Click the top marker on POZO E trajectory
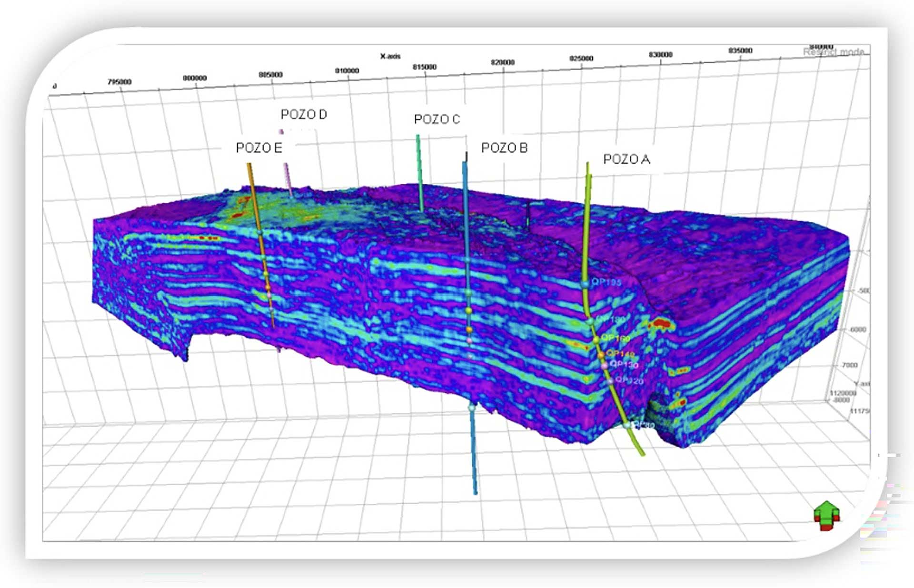This screenshot has width=914, height=588. point(259,232)
